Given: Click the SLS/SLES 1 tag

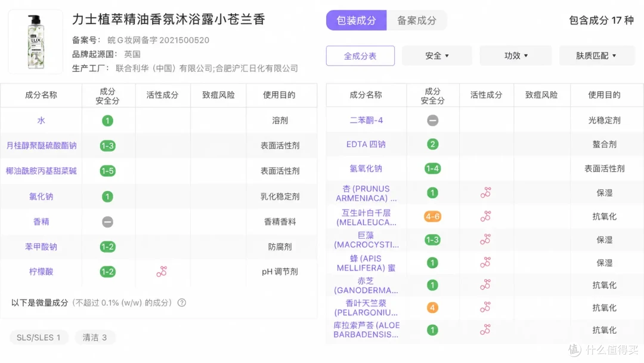Looking at the screenshot, I should click(x=39, y=337).
